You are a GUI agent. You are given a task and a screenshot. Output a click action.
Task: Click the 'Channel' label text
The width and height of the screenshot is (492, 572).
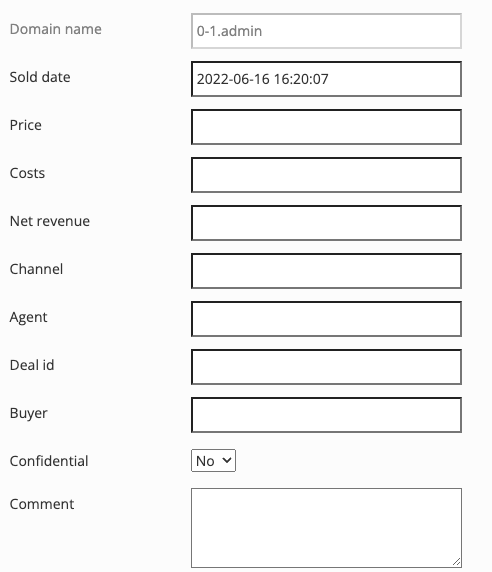coord(36,269)
